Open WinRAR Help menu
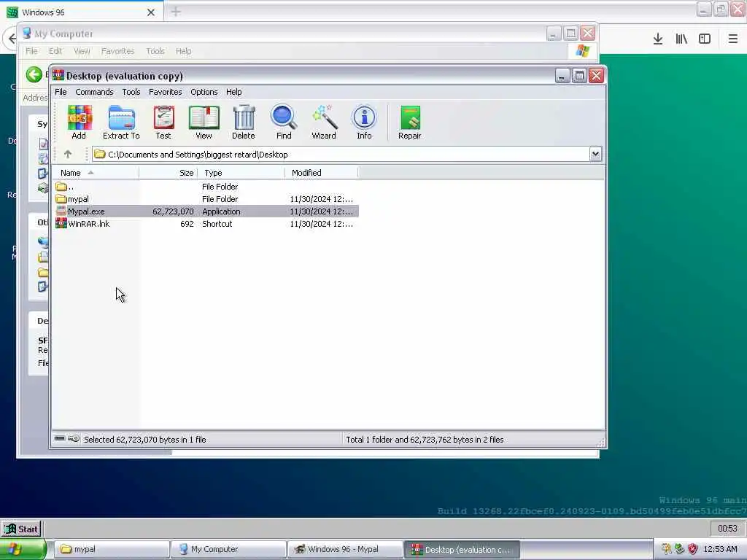Screen dimensions: 747x560 (x=234, y=92)
